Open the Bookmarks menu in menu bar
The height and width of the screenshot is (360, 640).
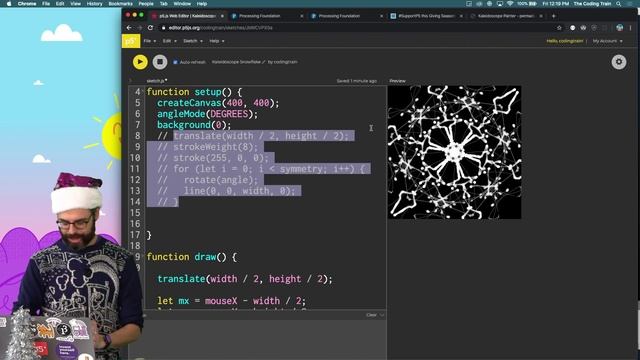[x=120, y=4]
